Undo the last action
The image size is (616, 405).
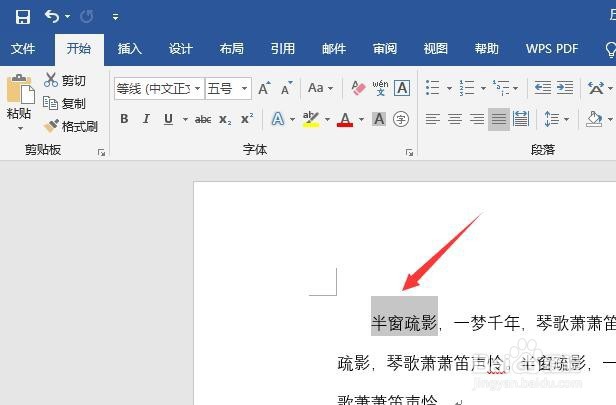click(x=51, y=16)
